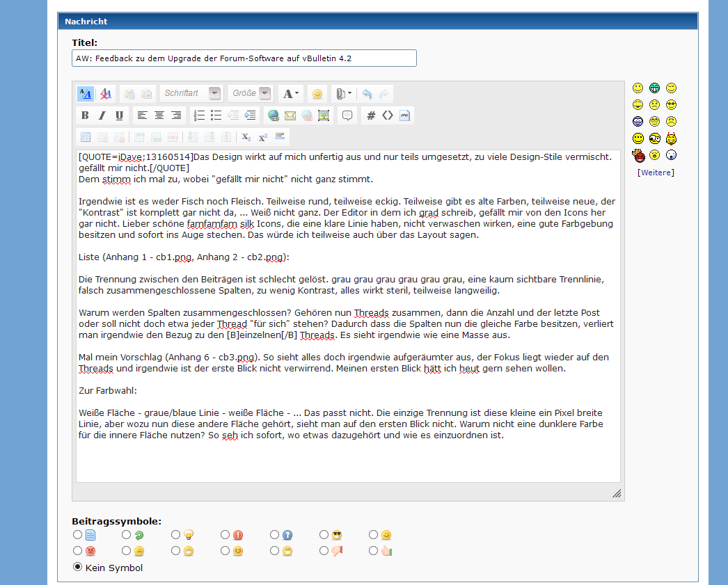Image resolution: width=728 pixels, height=585 pixels.
Task: Toggle the editor source mode button
Action: 86,94
